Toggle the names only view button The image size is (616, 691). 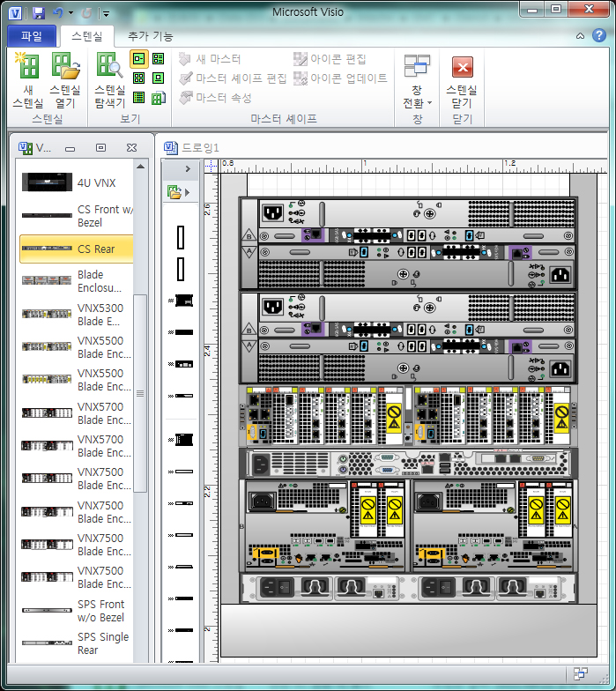[x=139, y=97]
